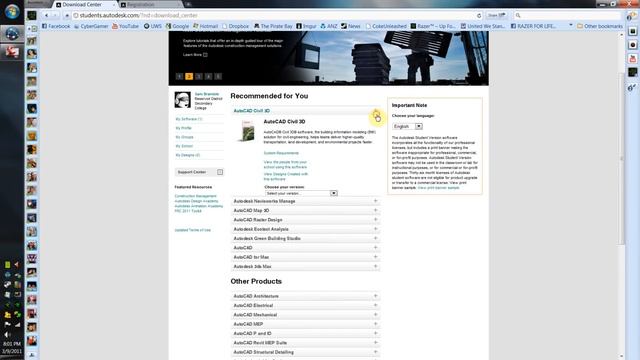Go to banner slide 3
The width and height of the screenshot is (640, 360).
[x=199, y=76]
